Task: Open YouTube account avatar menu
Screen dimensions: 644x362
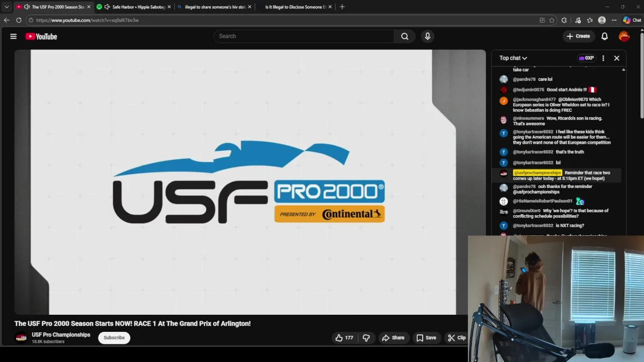Action: 624,36
